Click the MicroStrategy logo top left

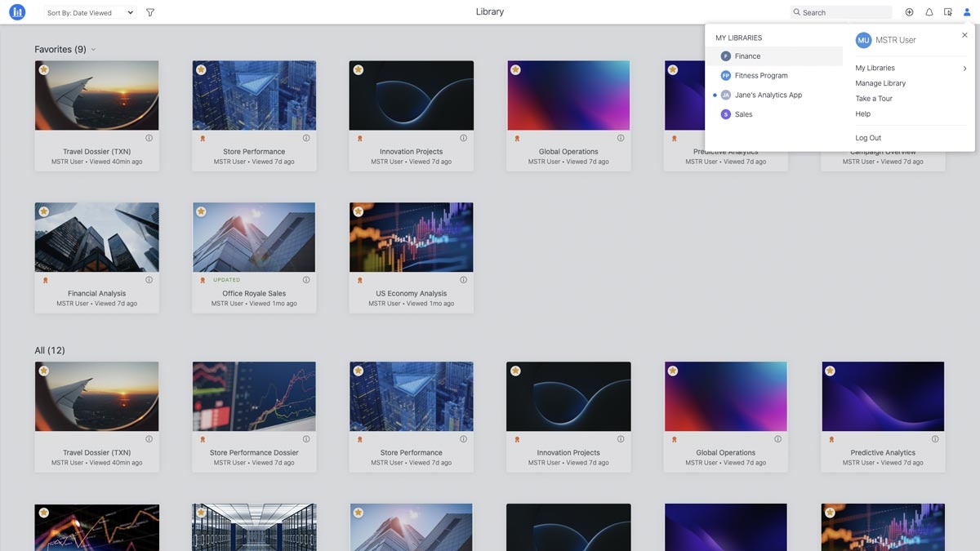click(17, 11)
